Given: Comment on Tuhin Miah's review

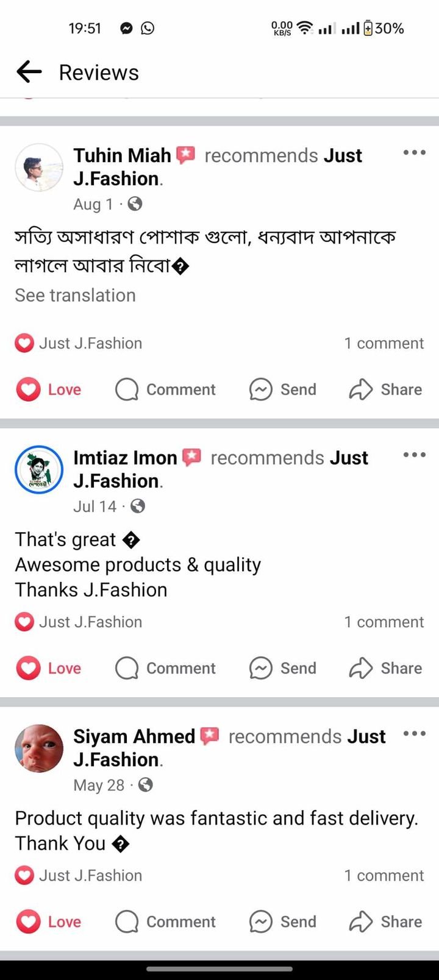Looking at the screenshot, I should (165, 389).
